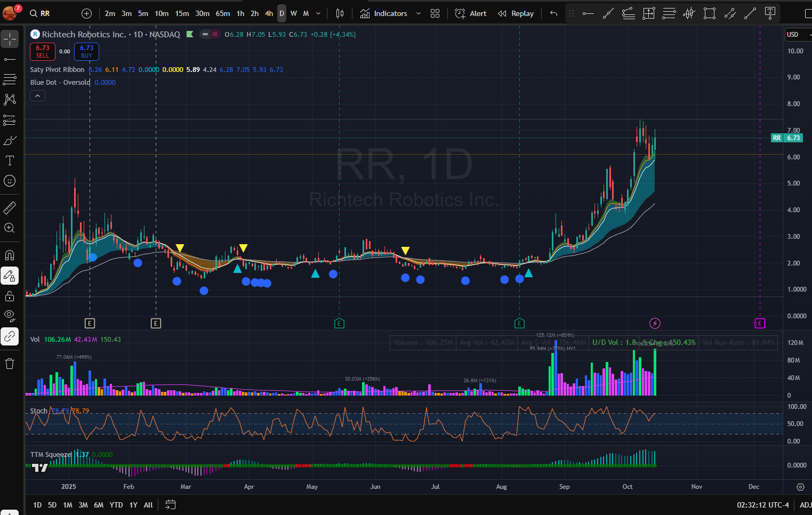Toggle hide all drawings eye icon
The height and width of the screenshot is (515, 812).
coord(10,316)
